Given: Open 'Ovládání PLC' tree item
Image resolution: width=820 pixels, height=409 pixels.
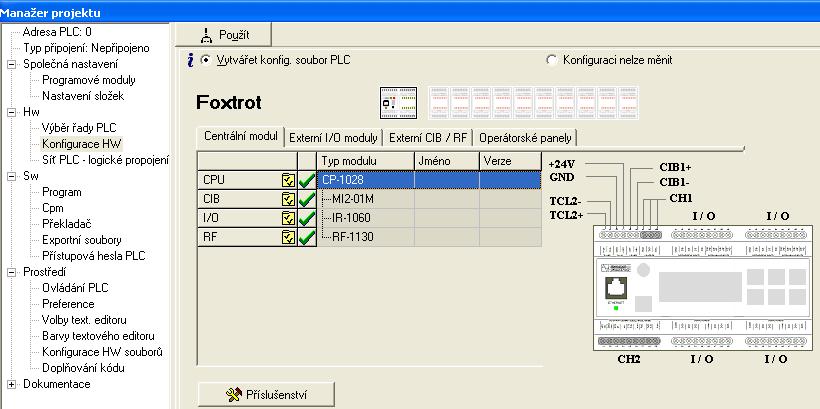Looking at the screenshot, I should pyautogui.click(x=75, y=288).
